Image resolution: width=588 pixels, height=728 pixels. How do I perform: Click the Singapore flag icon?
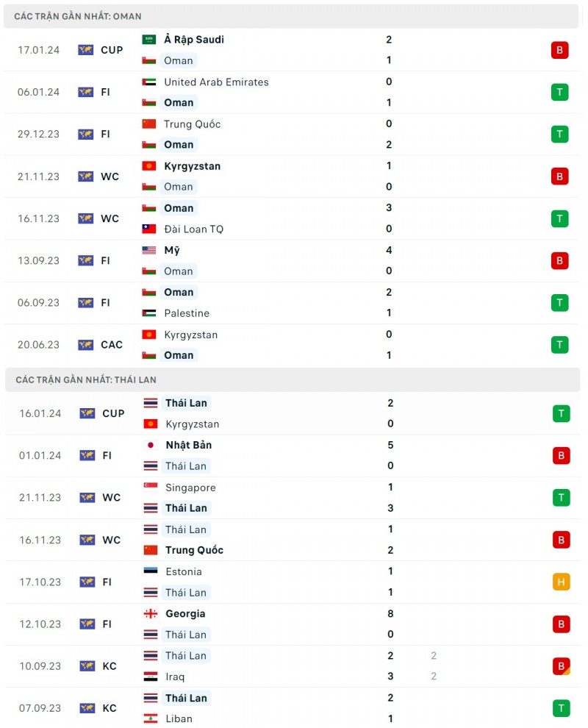pyautogui.click(x=151, y=488)
